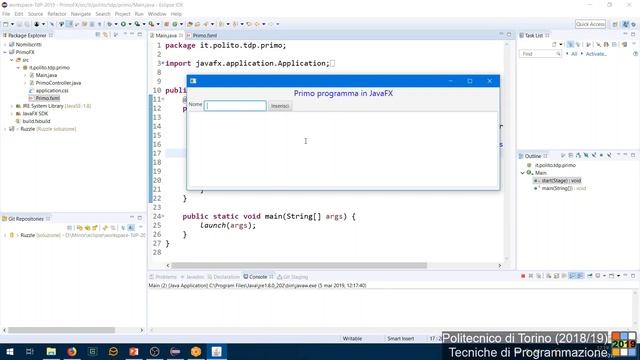
Task: Open the Java perspective icon
Action: coord(625,24)
